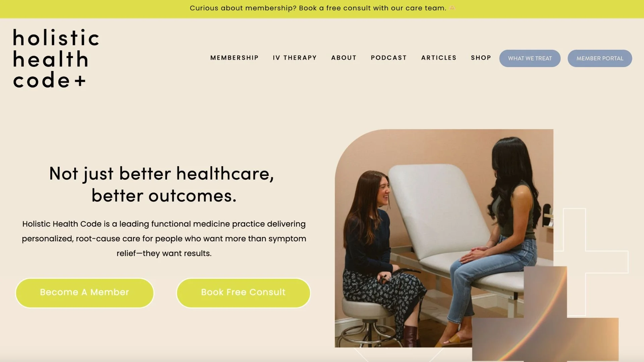
Task: Open the Podcast navigation link
Action: [389, 58]
